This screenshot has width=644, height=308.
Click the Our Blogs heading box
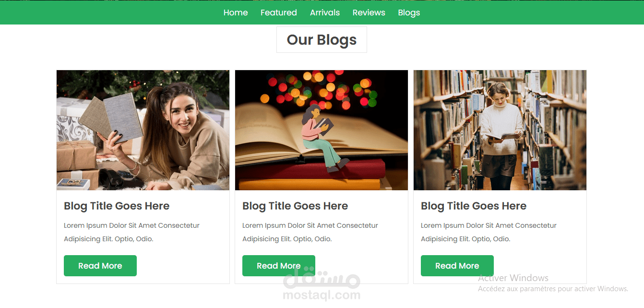(322, 39)
